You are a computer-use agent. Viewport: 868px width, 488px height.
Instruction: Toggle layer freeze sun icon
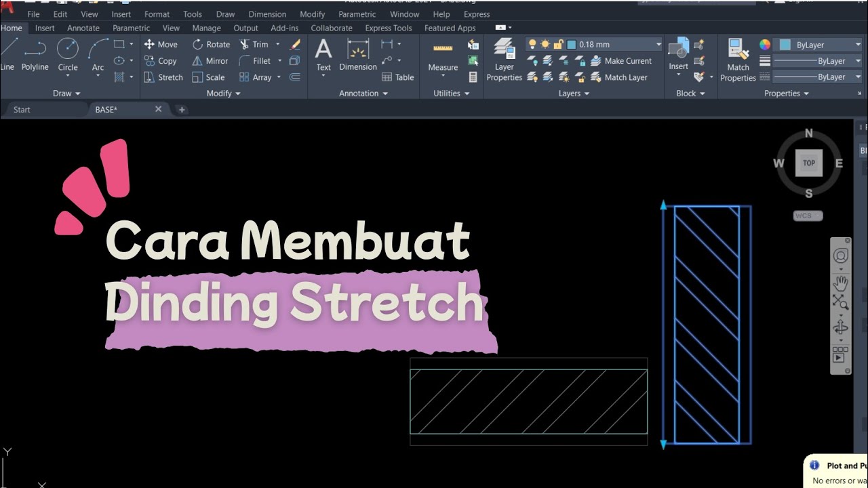point(545,44)
